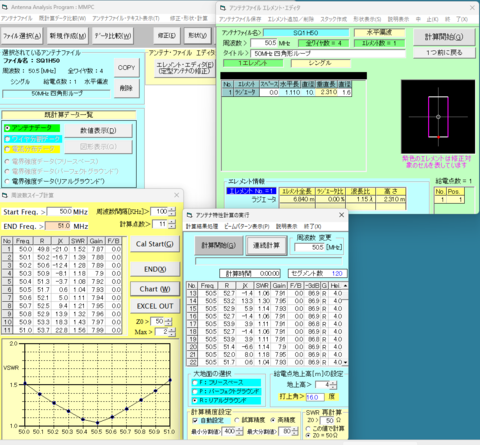The width and height of the screenshot is (480, 445).
Task: Click the ファイル選択(A) button
Action: (22, 36)
